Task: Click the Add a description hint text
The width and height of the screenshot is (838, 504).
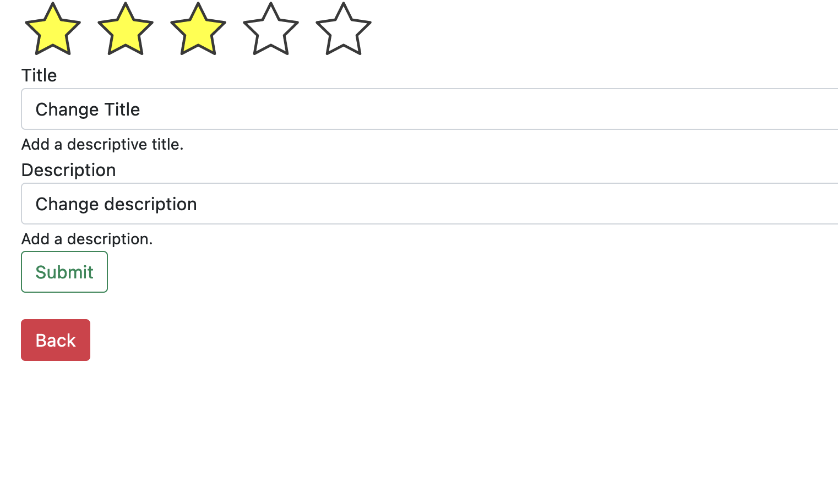Action: tap(87, 239)
